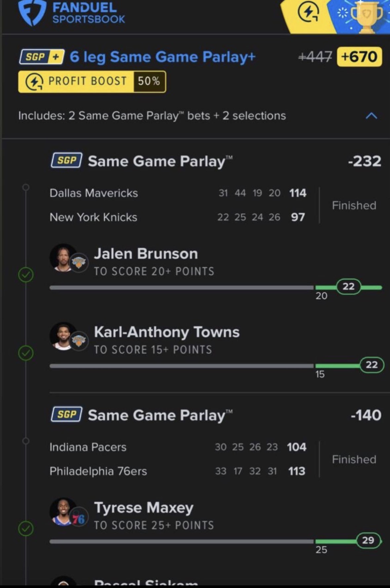The width and height of the screenshot is (390, 588).
Task: Click the green checkmark next to Jalen Brunson
Action: coord(26,275)
